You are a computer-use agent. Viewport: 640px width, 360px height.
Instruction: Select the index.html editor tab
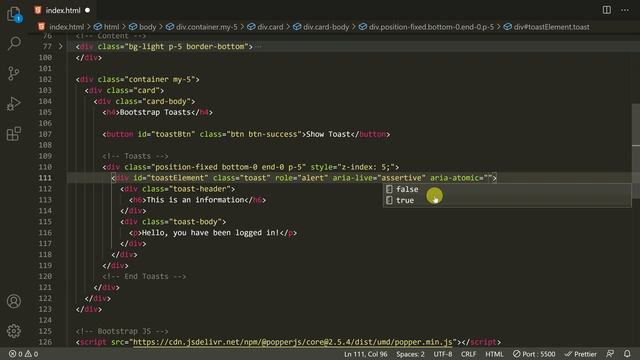(62, 10)
